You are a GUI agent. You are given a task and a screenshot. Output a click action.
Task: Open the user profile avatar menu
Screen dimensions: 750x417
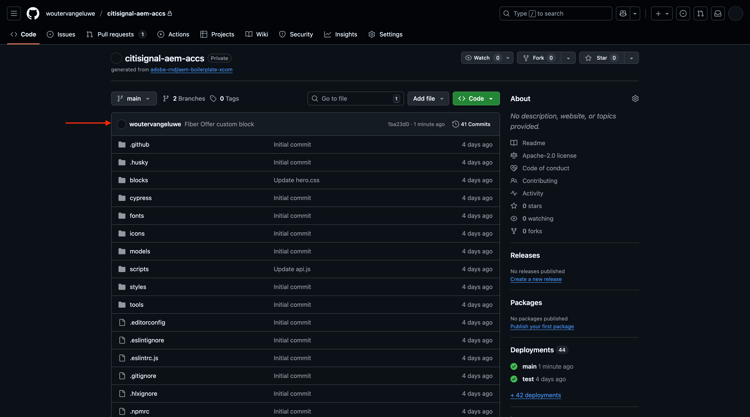[x=735, y=13]
